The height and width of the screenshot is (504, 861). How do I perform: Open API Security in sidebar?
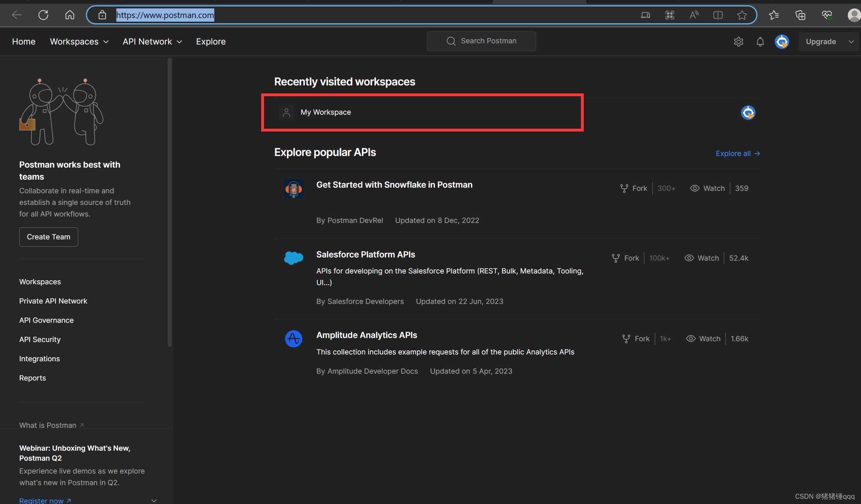[x=40, y=339]
